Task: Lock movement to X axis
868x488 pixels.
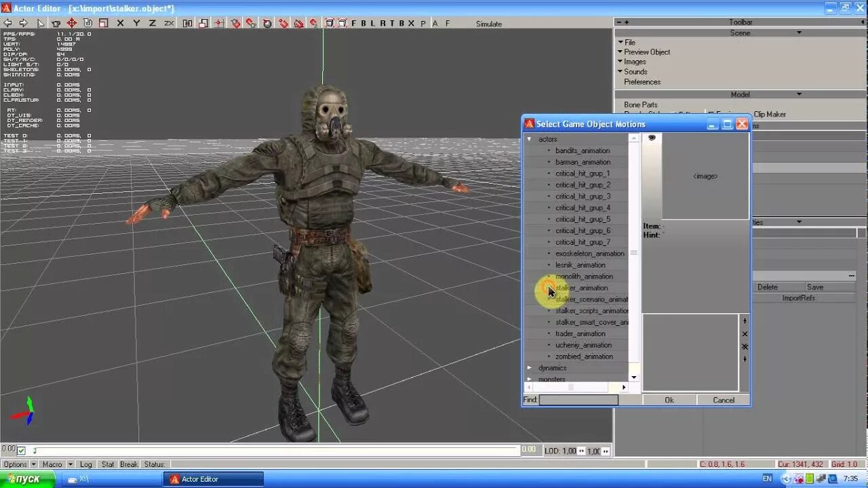Action: (121, 23)
